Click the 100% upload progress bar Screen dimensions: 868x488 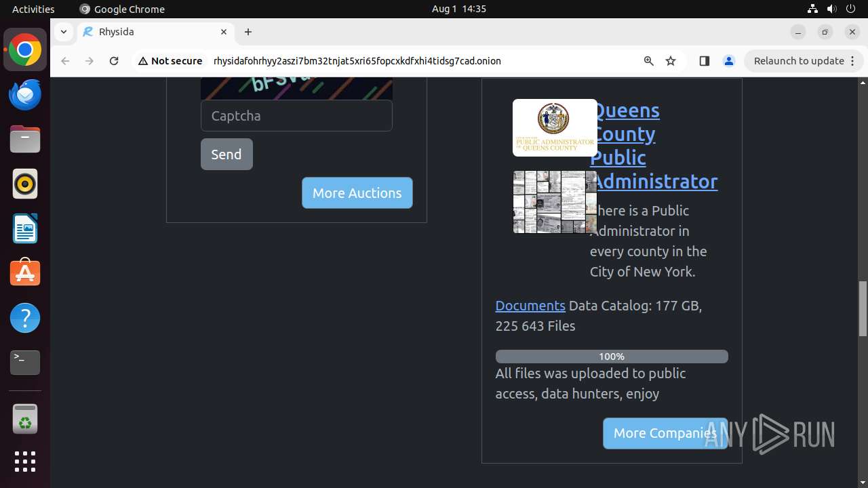pos(612,357)
